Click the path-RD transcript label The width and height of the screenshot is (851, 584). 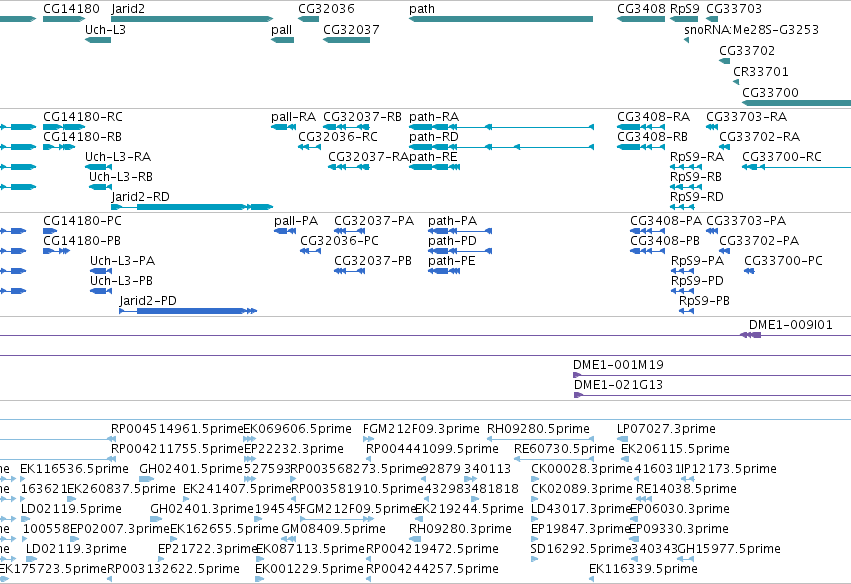(x=434, y=137)
